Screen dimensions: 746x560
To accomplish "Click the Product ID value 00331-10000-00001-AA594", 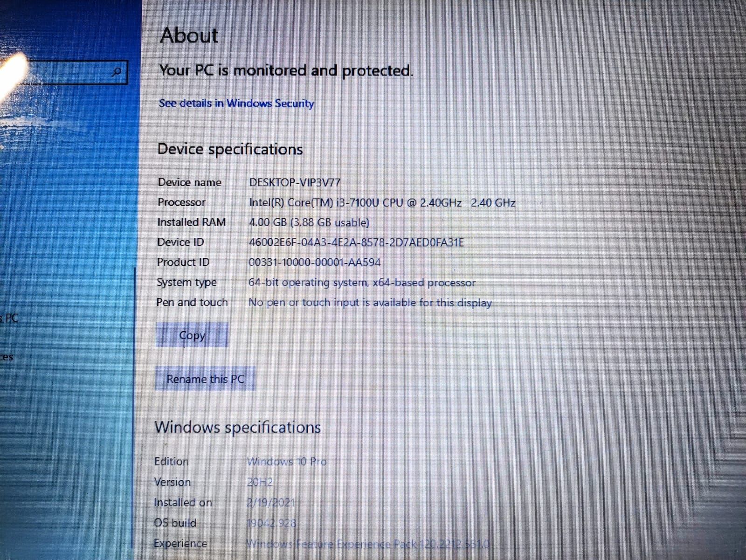I will point(315,263).
